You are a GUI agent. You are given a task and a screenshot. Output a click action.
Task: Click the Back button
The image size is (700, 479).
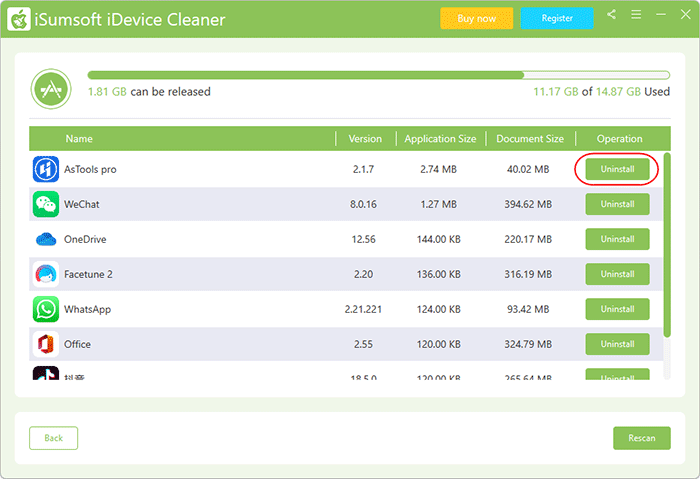[54, 438]
